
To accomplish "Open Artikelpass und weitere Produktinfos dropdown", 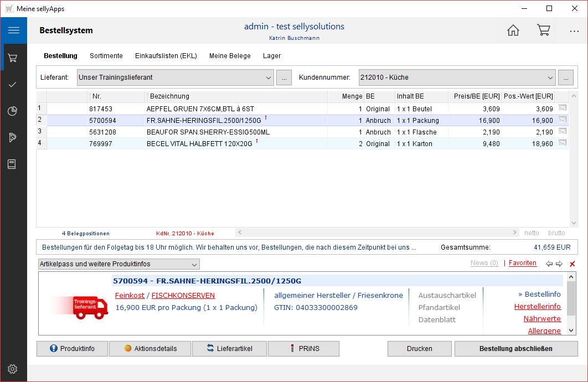I will pos(119,264).
